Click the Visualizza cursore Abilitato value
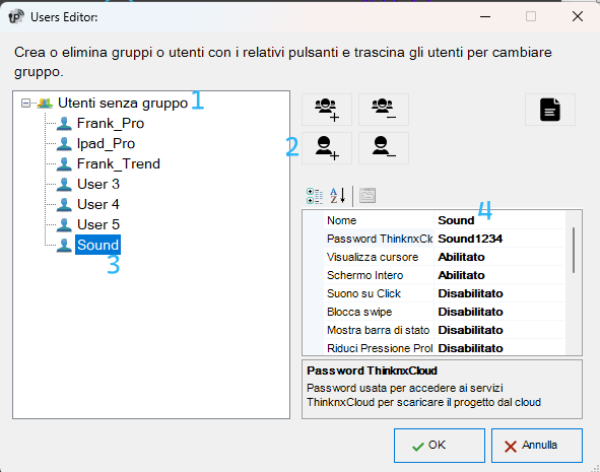This screenshot has width=600, height=472. [x=501, y=257]
